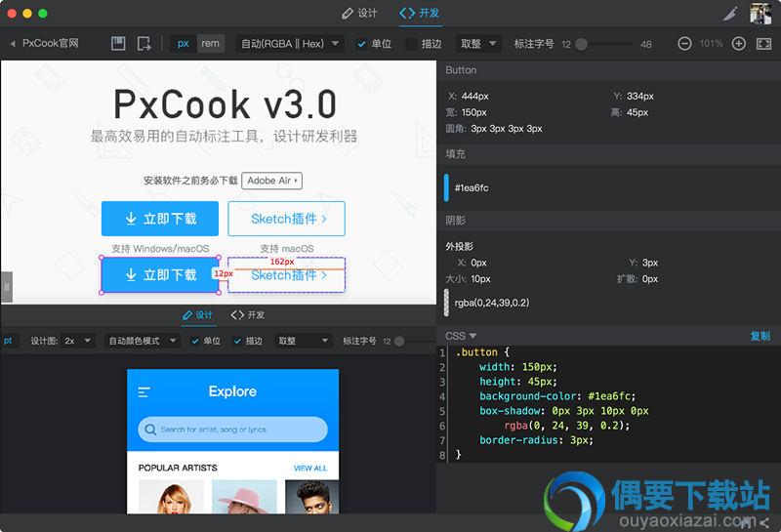The width and height of the screenshot is (781, 532).
Task: Select px unit toggle
Action: (184, 43)
